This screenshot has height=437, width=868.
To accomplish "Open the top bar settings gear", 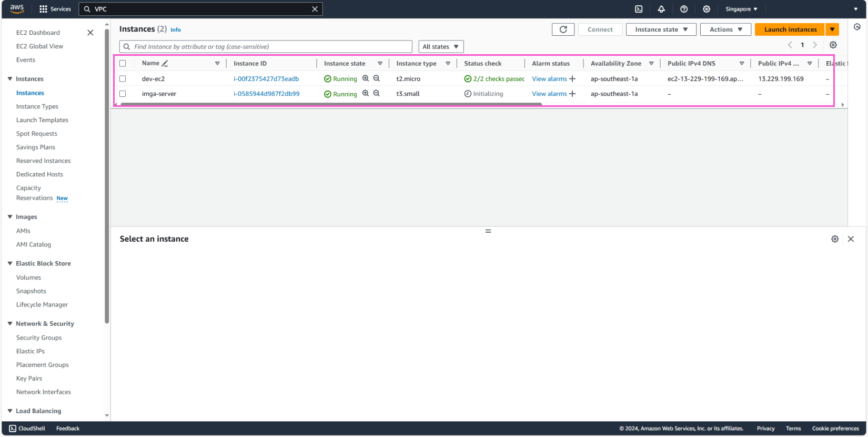I will pos(706,9).
